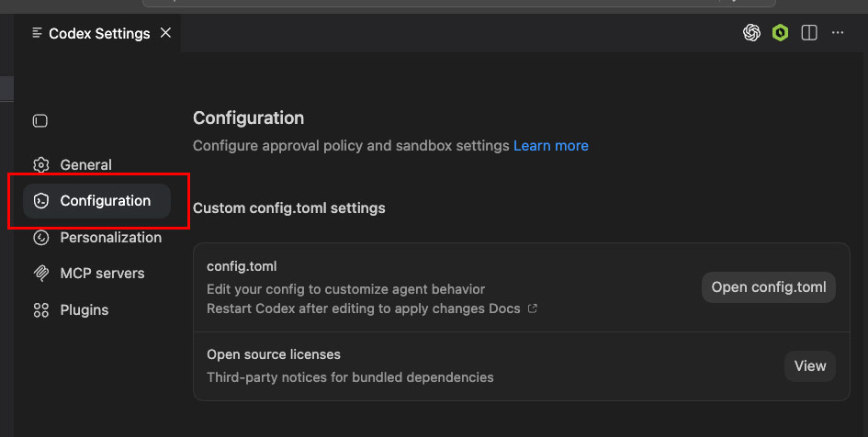Toggle the split editor layout icon
Image resolution: width=868 pixels, height=437 pixels.
click(x=809, y=33)
